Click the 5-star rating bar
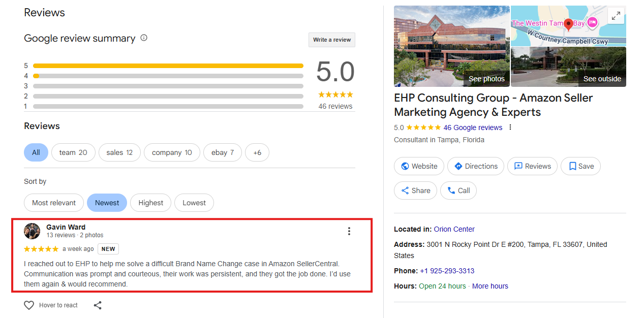The image size is (644, 318). tap(168, 66)
